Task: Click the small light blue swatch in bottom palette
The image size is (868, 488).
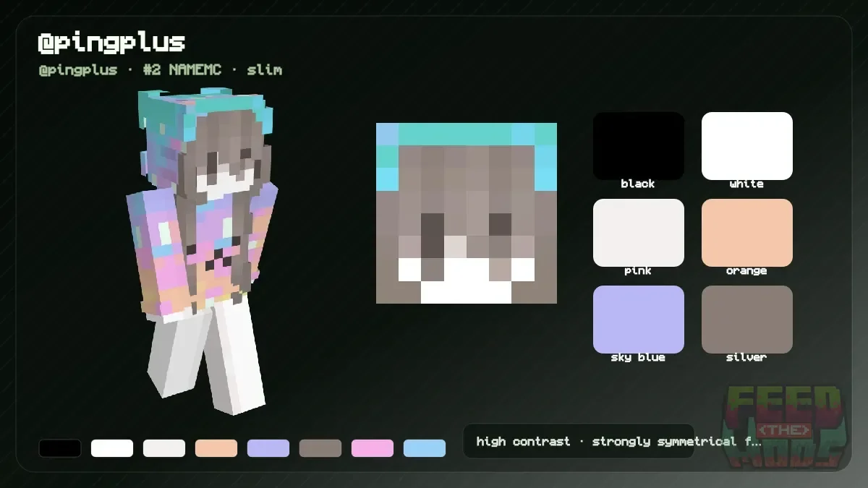Action: click(x=425, y=448)
